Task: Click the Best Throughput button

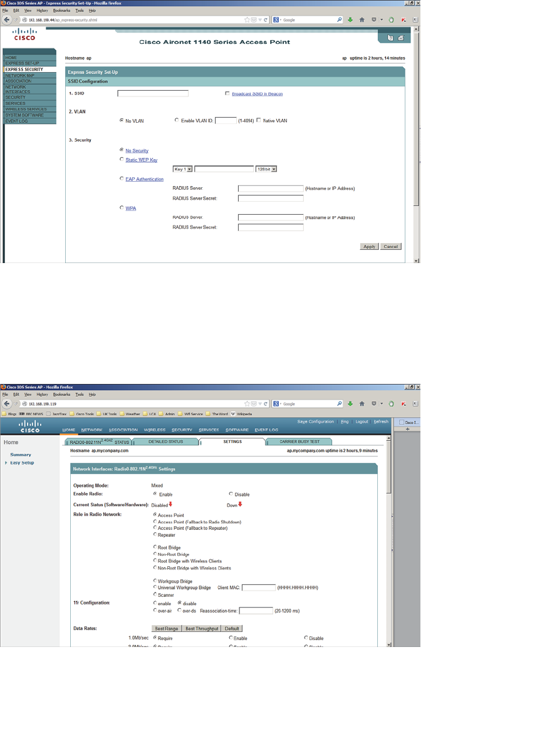Action: click(202, 628)
